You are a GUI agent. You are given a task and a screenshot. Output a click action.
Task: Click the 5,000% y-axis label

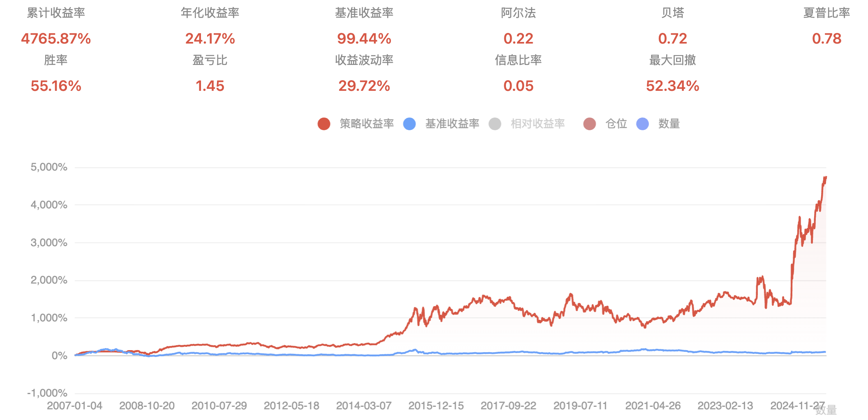point(49,167)
